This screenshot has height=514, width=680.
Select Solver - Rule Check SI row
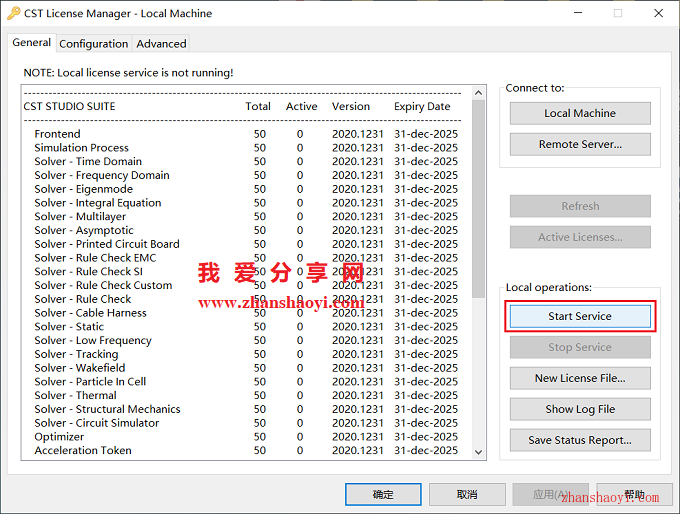coord(246,272)
